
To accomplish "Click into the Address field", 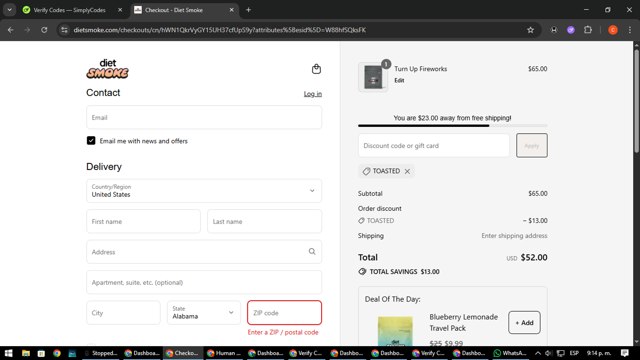I will [204, 252].
